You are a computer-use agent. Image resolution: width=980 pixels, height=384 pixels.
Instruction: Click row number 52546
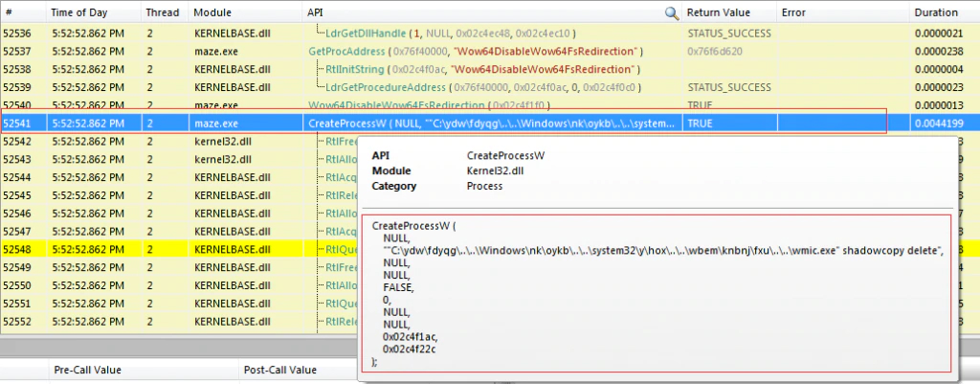(15, 214)
